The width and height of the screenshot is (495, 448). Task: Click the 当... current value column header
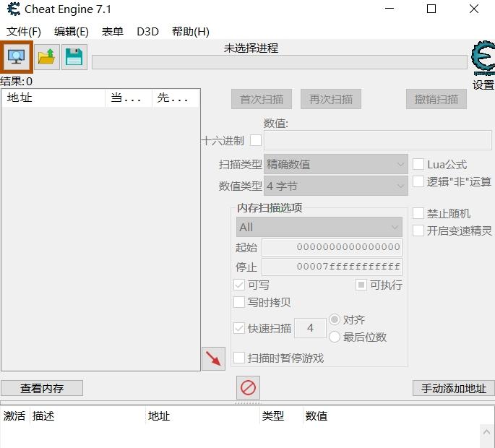129,98
